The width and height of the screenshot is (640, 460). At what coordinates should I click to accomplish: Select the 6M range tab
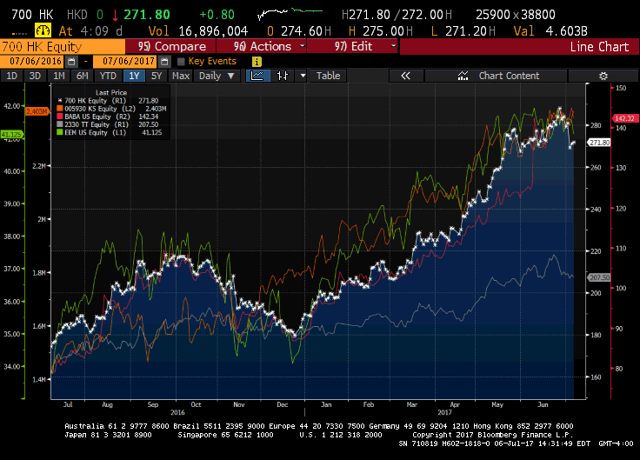click(x=82, y=76)
